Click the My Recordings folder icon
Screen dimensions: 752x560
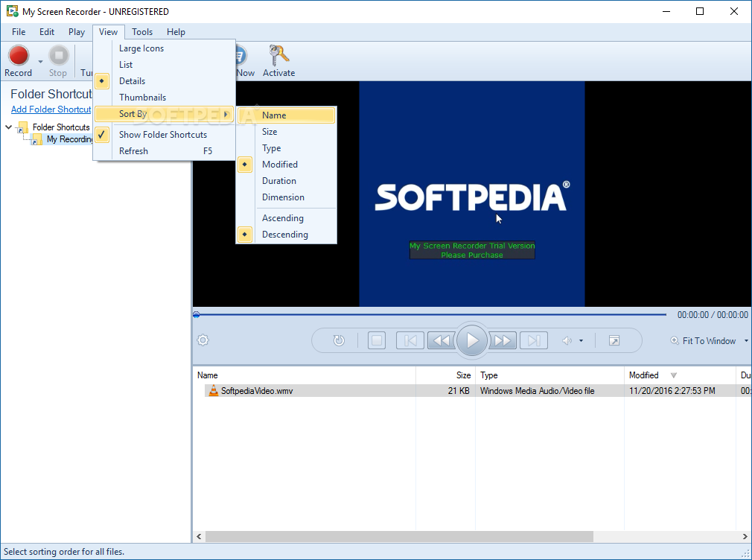[36, 140]
